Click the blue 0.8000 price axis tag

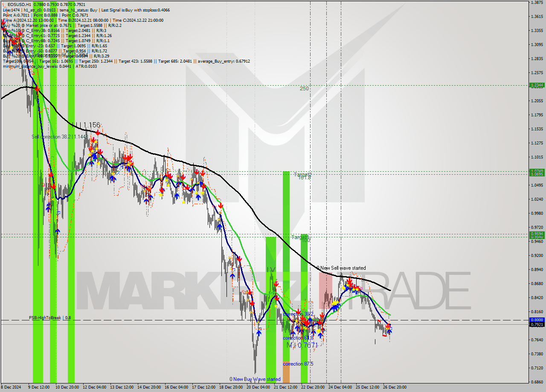tap(537, 320)
